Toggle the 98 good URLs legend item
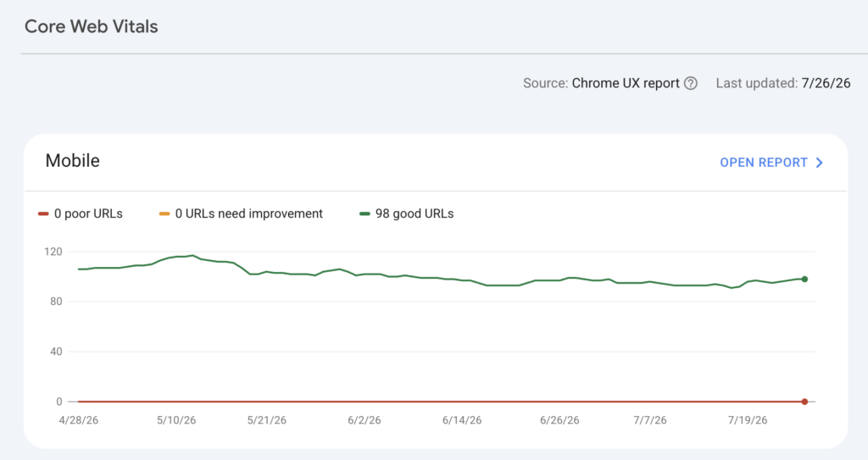 (x=406, y=213)
